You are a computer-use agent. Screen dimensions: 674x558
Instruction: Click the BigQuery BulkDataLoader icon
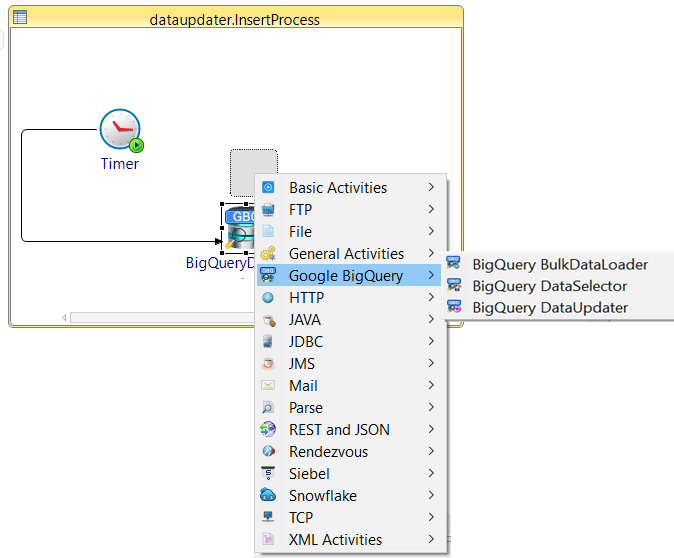tap(454, 265)
